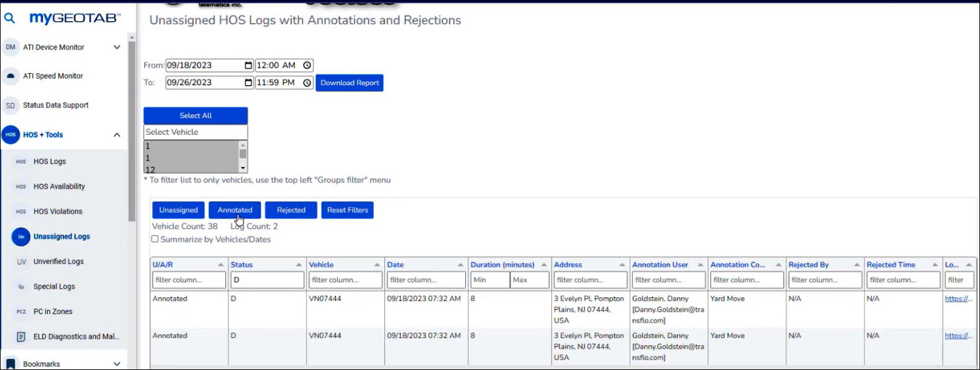
Task: Click the Bookmarks icon in sidebar
Action: click(x=11, y=364)
